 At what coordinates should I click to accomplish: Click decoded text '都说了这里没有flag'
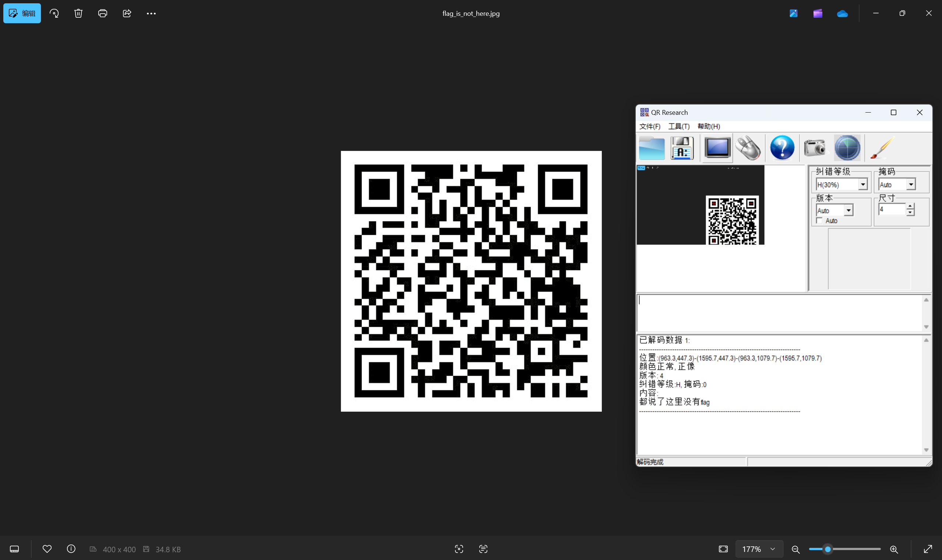[674, 402]
